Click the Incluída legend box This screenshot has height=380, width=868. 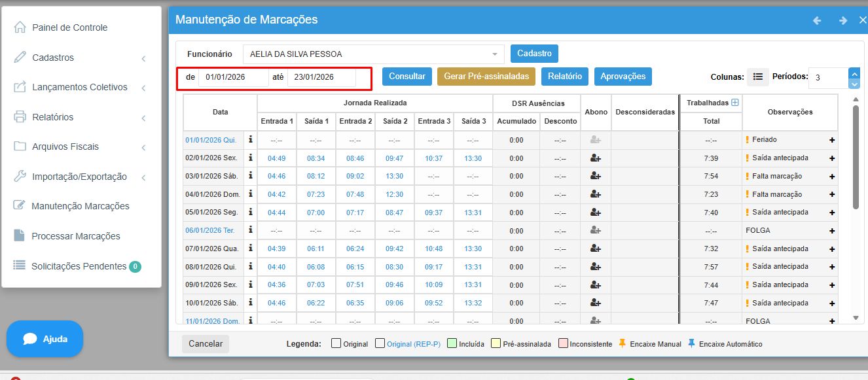(452, 344)
